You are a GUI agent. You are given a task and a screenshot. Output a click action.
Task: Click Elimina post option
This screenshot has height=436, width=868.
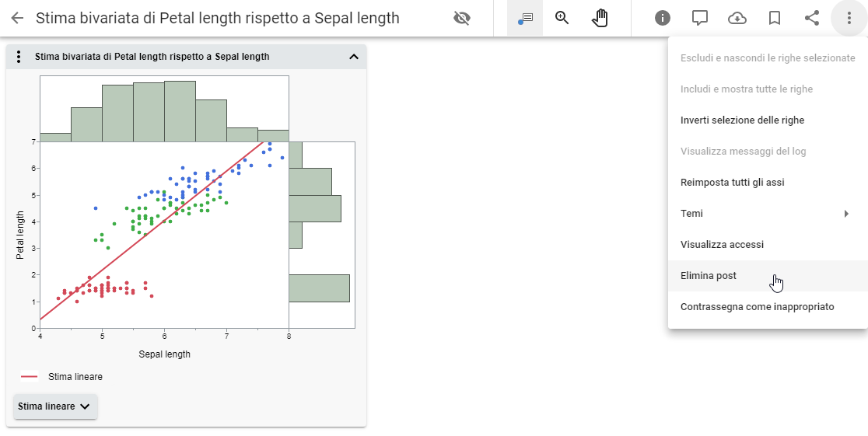tap(709, 276)
